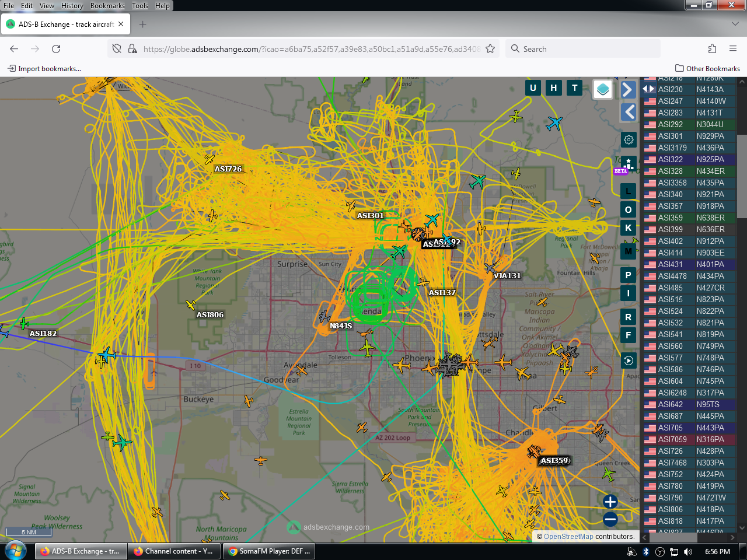The image size is (747, 560).
Task: Toggle the I map option
Action: click(x=629, y=293)
